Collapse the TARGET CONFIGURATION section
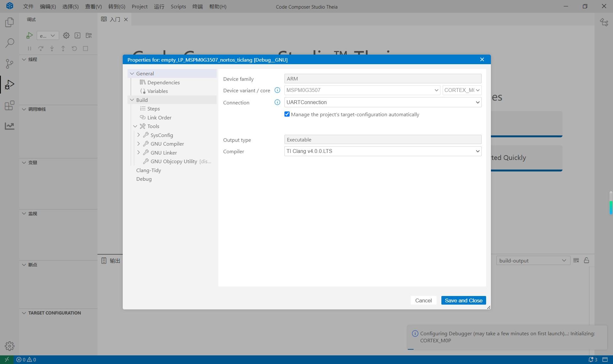This screenshot has height=364, width=613. point(54,313)
